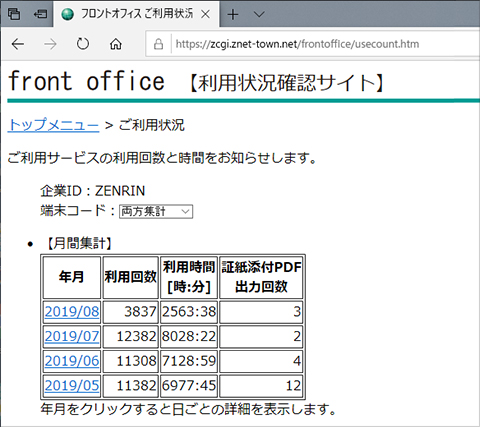Go to Home page icon

(x=116, y=44)
